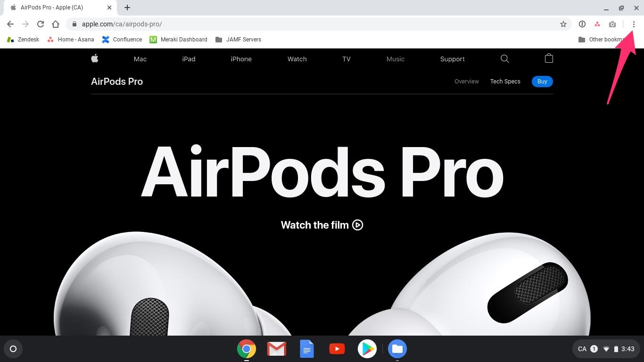The height and width of the screenshot is (362, 644).
Task: View site security lock icon info
Action: [x=74, y=24]
